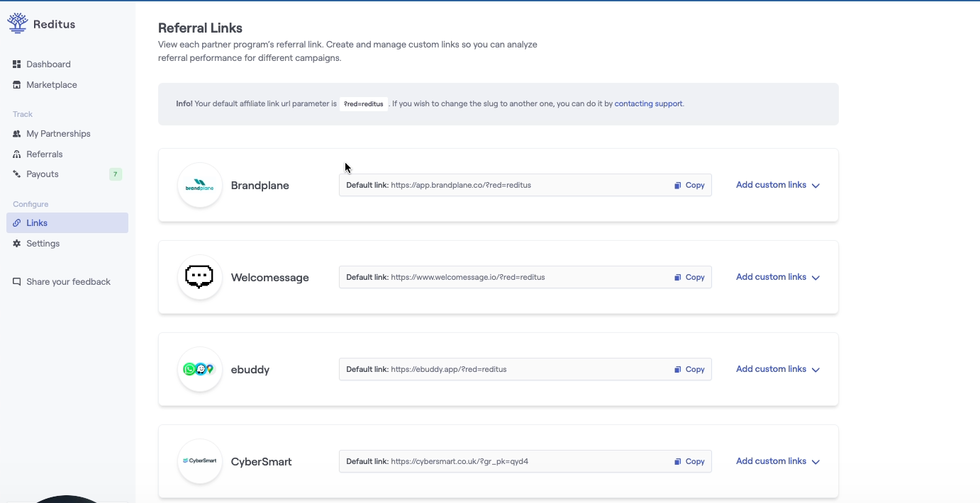
Task: Click the copy icon beside Brandplane's link
Action: point(677,185)
